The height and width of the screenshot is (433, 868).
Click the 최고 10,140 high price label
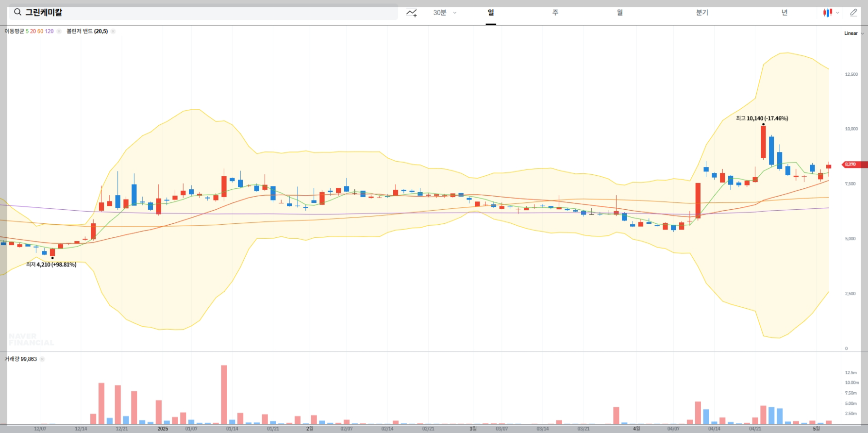[x=762, y=118]
